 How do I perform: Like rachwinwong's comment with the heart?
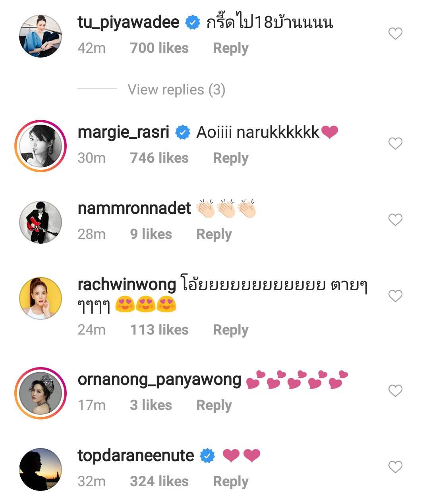(x=395, y=296)
